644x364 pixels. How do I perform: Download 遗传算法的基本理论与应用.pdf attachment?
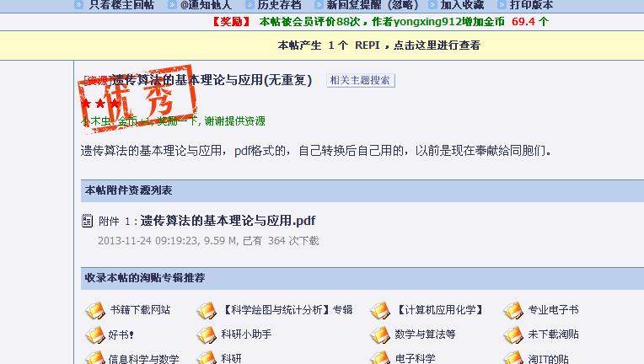228,221
